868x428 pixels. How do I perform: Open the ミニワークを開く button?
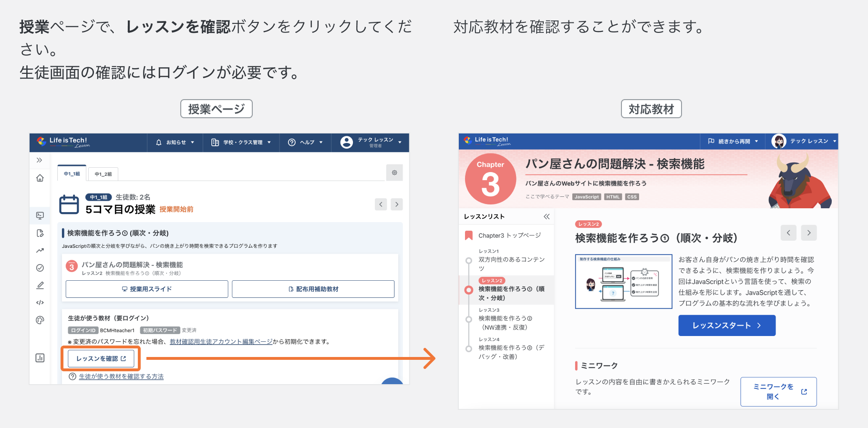tap(778, 392)
